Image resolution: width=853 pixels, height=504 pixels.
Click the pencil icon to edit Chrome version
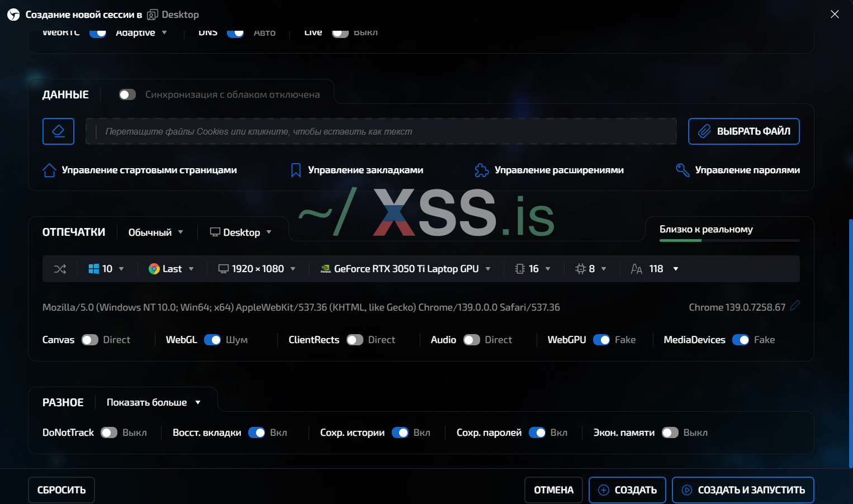tap(795, 305)
